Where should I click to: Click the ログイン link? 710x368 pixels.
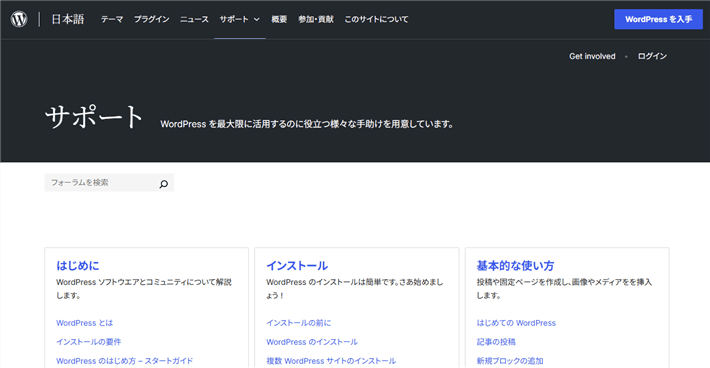[652, 56]
